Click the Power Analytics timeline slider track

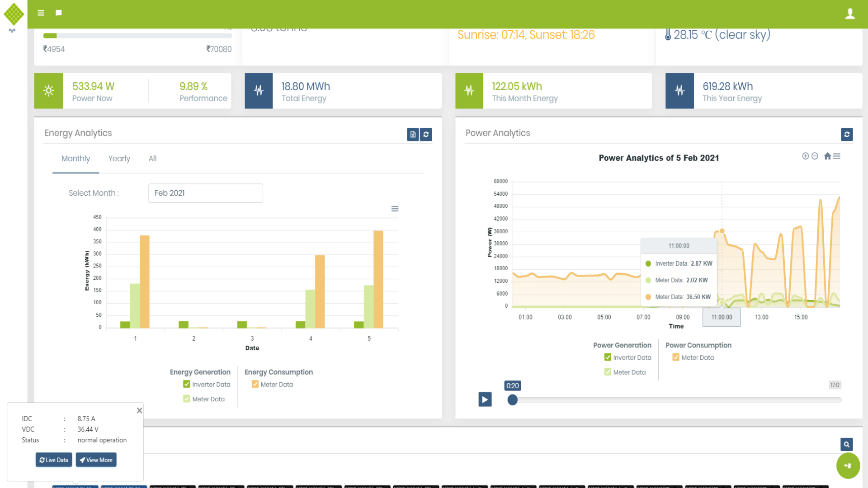pyautogui.click(x=676, y=400)
